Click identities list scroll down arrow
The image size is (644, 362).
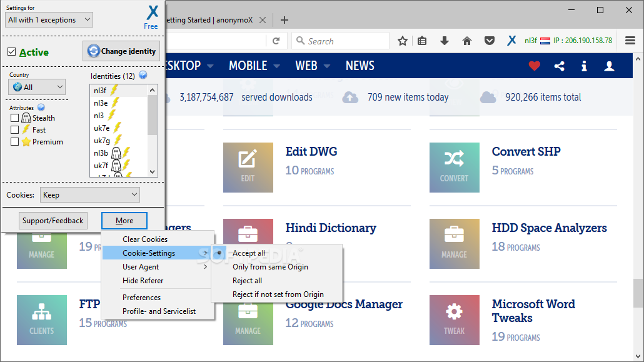[153, 172]
